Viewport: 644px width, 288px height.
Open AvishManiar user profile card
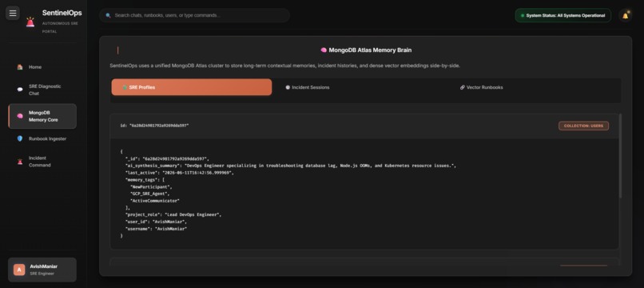[42, 270]
